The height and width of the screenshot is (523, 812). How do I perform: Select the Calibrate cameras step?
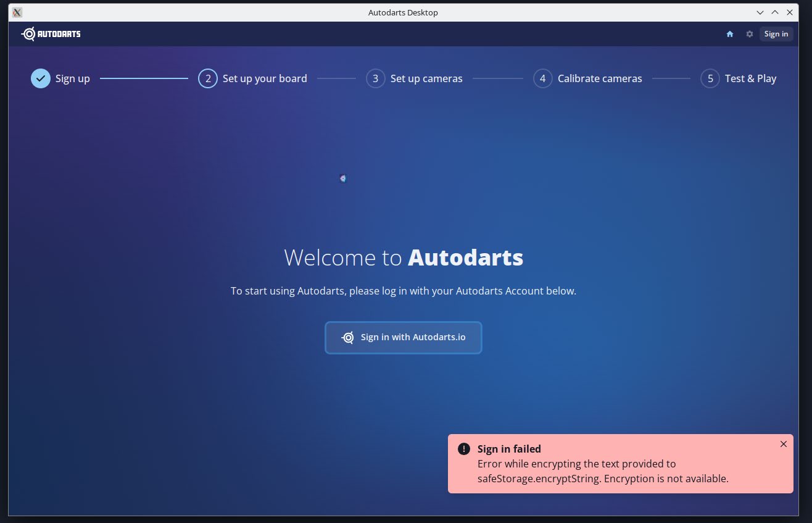click(x=600, y=78)
